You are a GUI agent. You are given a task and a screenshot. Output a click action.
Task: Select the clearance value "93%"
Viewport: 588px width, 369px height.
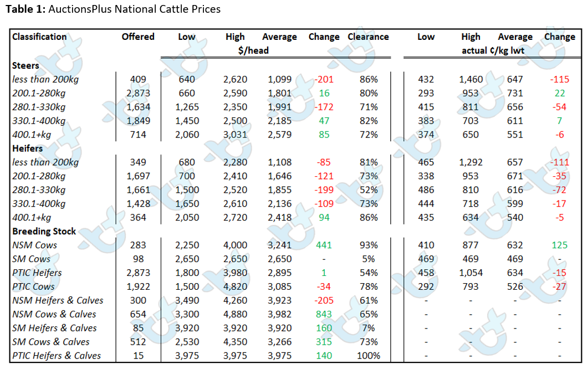[369, 245]
